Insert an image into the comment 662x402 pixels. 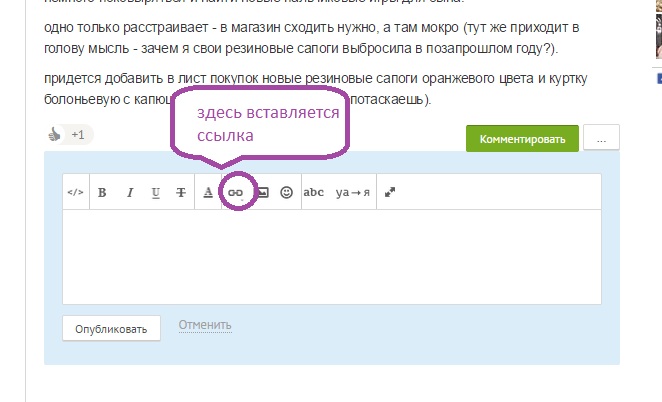tap(262, 192)
